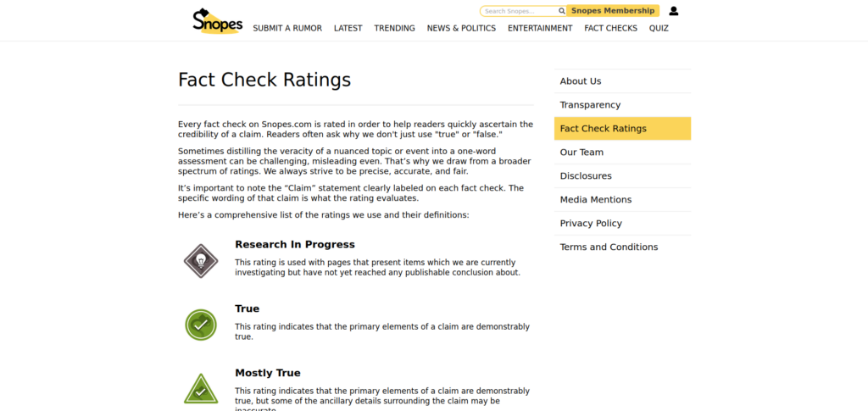The width and height of the screenshot is (868, 411).
Task: Click the Mostly True triangle icon
Action: 201,389
